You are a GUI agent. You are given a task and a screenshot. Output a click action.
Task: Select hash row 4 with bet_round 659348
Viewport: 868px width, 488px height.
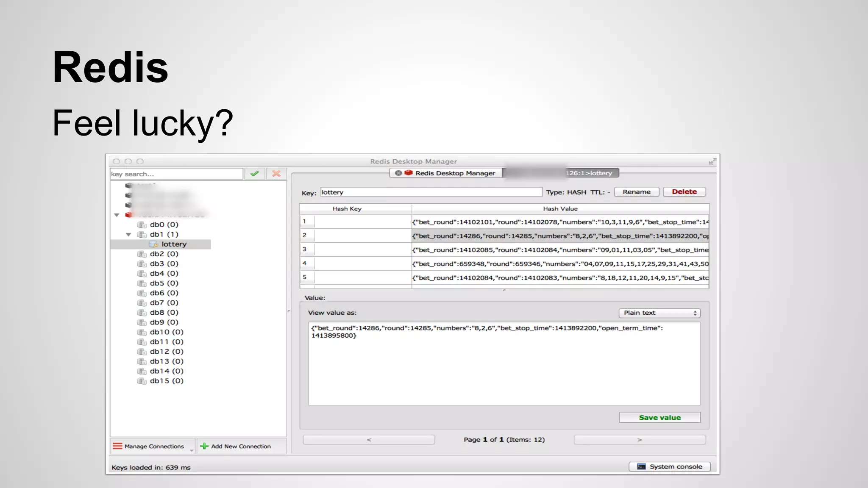click(560, 264)
